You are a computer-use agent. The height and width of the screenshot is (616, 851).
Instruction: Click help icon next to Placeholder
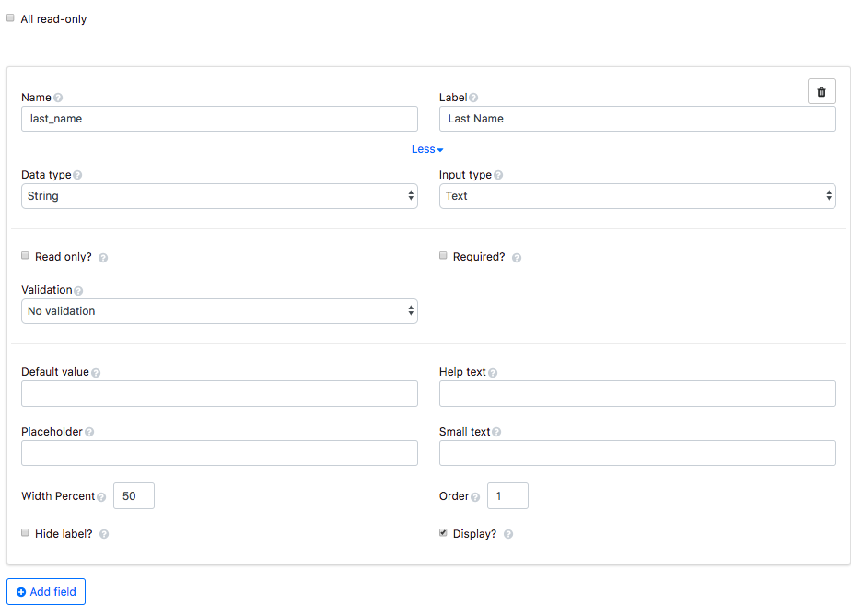click(x=89, y=432)
